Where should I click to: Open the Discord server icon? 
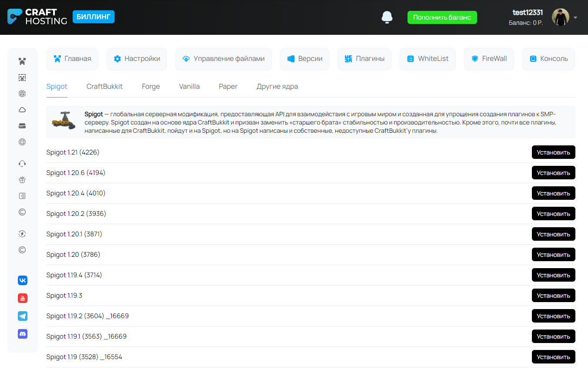23,334
